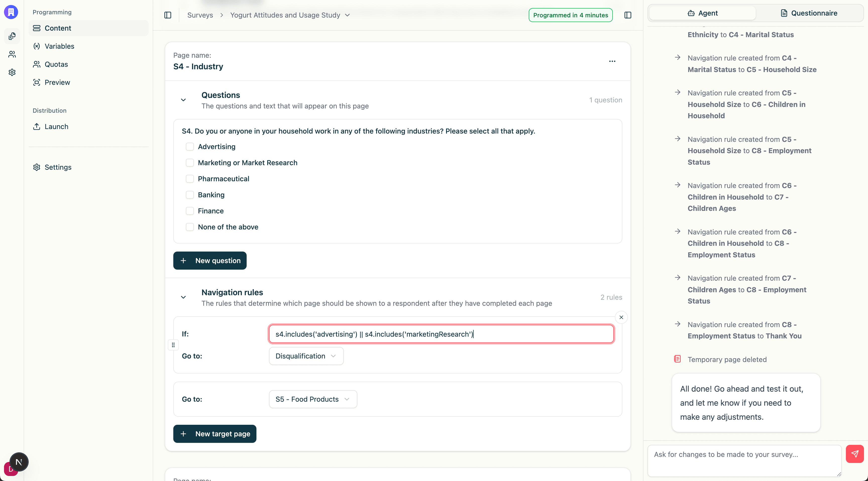Open the S4 Industry page options menu
This screenshot has width=868, height=481.
(x=612, y=61)
